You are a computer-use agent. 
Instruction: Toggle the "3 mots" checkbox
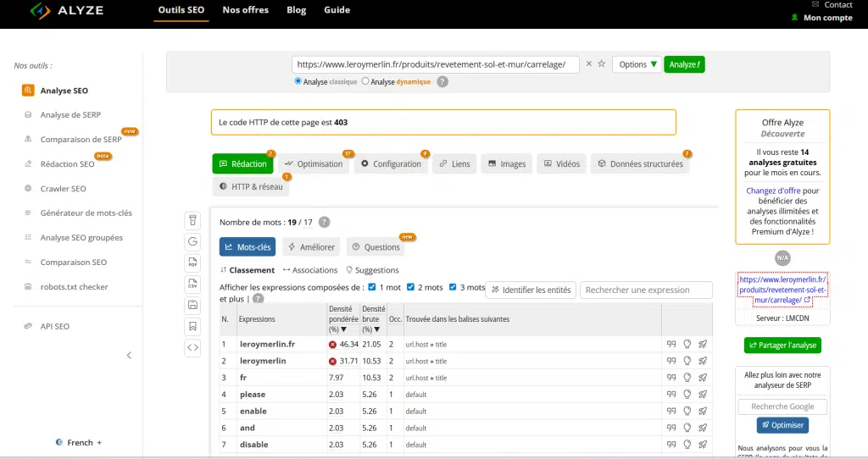(x=453, y=287)
